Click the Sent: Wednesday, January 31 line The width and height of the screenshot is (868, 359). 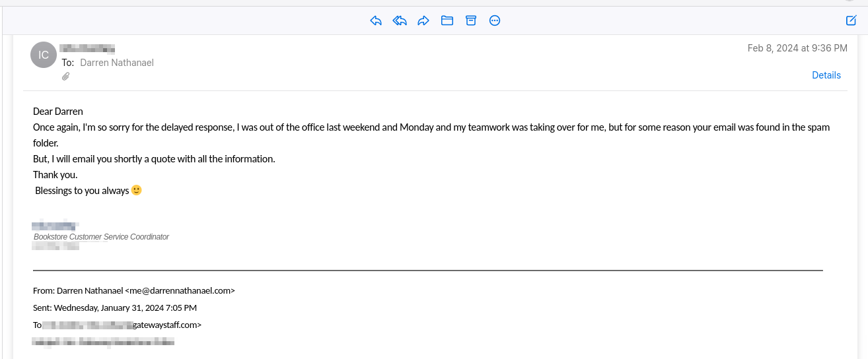coord(115,308)
